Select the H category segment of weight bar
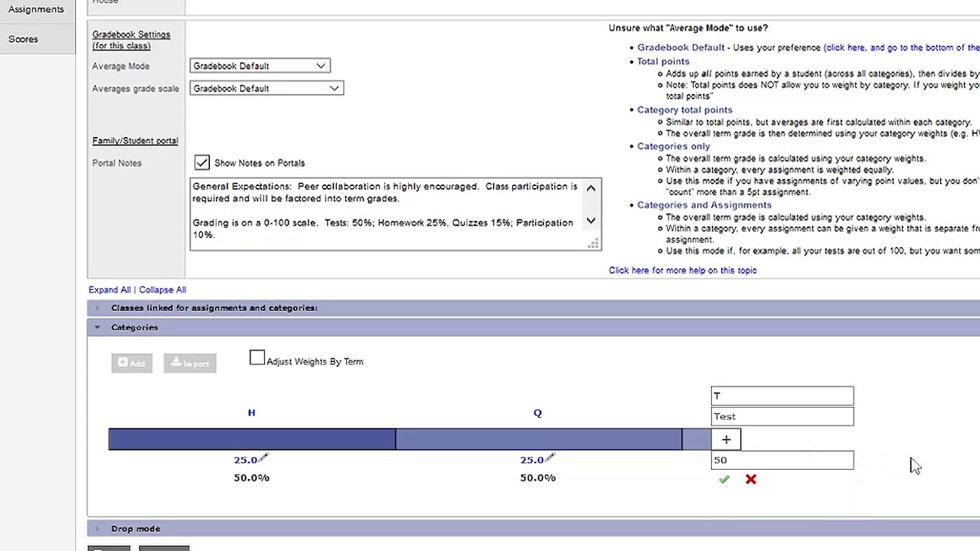This screenshot has width=980, height=551. click(x=252, y=439)
